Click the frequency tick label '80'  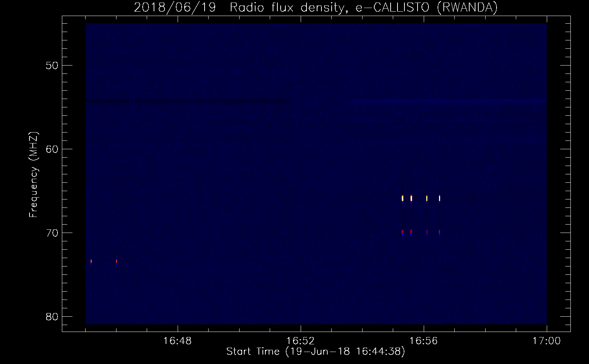tap(52, 317)
